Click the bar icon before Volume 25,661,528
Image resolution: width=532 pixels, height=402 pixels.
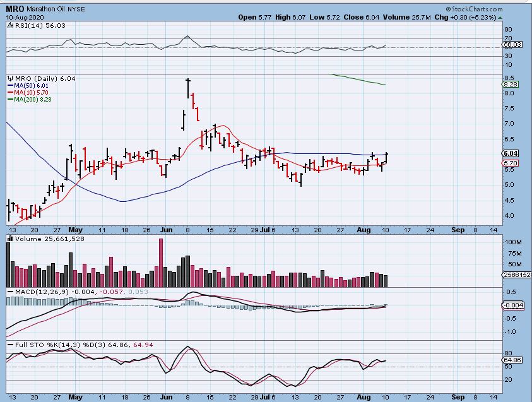pyautogui.click(x=11, y=239)
